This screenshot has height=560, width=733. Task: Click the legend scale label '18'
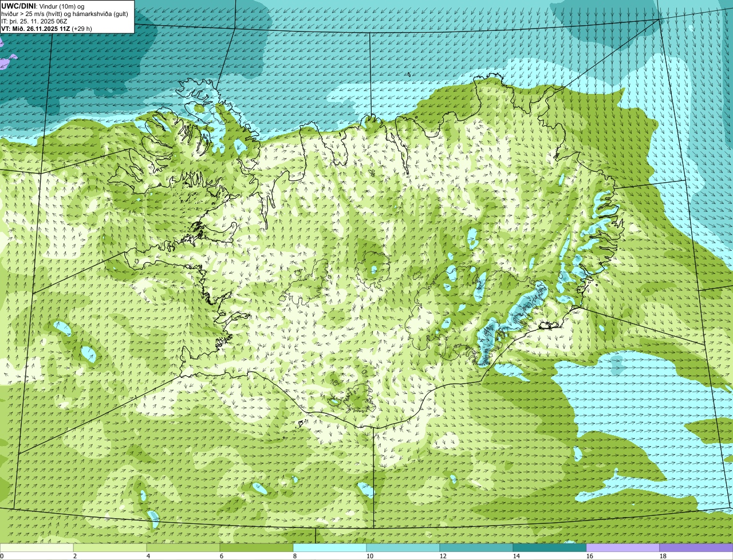coord(663,556)
